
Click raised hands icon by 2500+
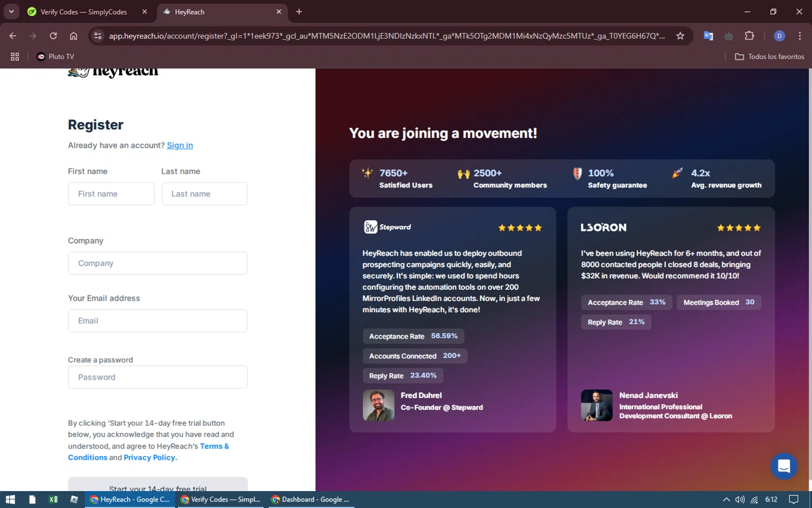point(463,174)
